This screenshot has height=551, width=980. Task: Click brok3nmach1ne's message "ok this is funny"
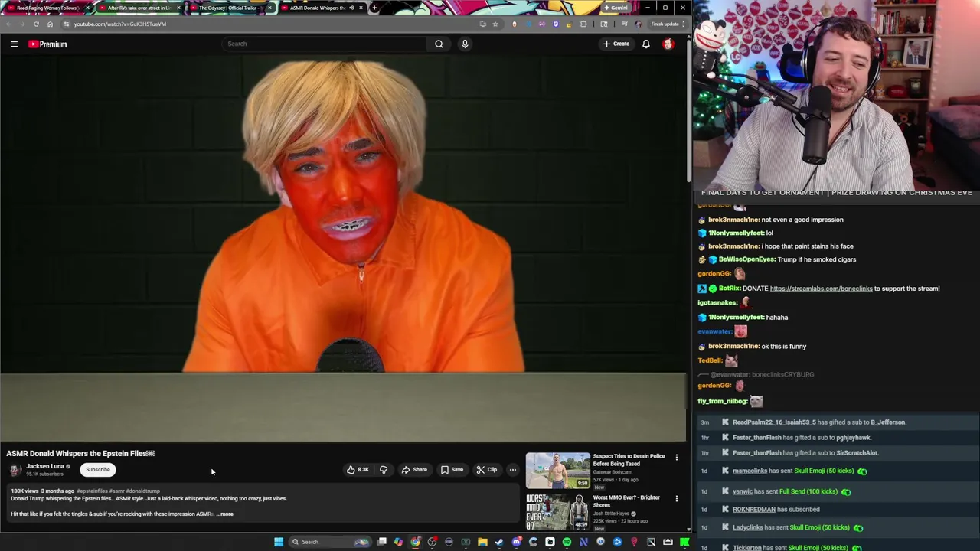click(x=783, y=346)
